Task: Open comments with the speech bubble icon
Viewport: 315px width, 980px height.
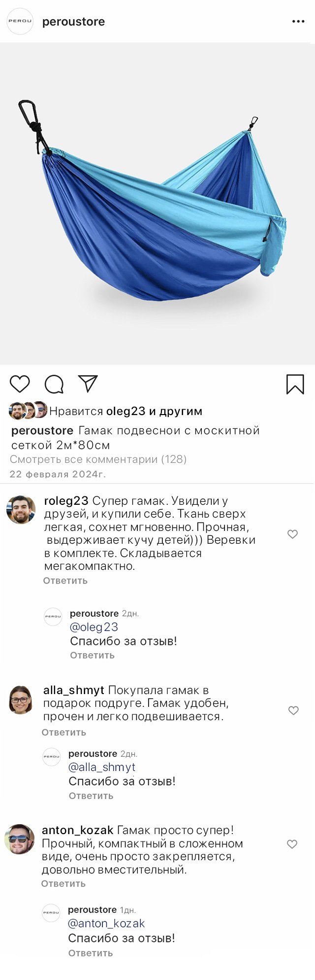Action: coord(54,385)
